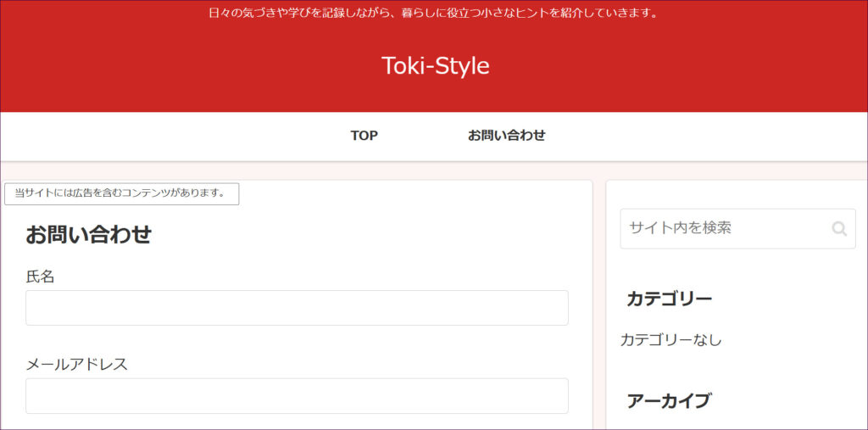The width and height of the screenshot is (868, 430).
Task: Click empty navigation bar space right of お問い合わせ
Action: (x=704, y=136)
